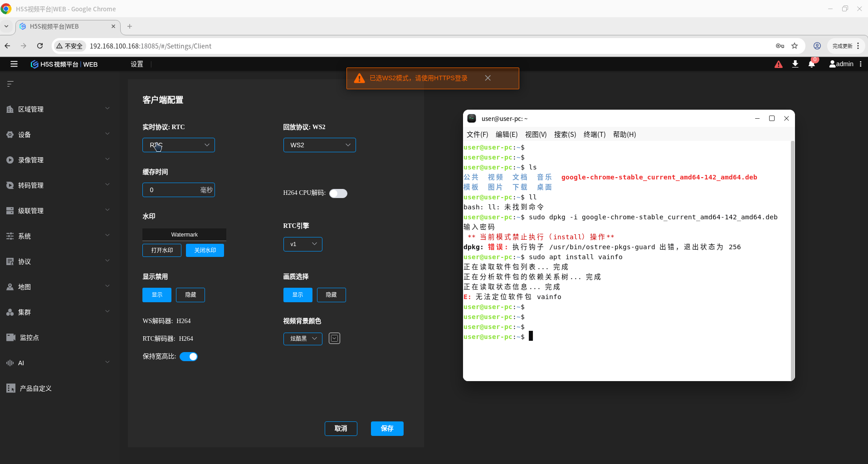Click the Watermark text field
The width and height of the screenshot is (868, 464).
184,235
